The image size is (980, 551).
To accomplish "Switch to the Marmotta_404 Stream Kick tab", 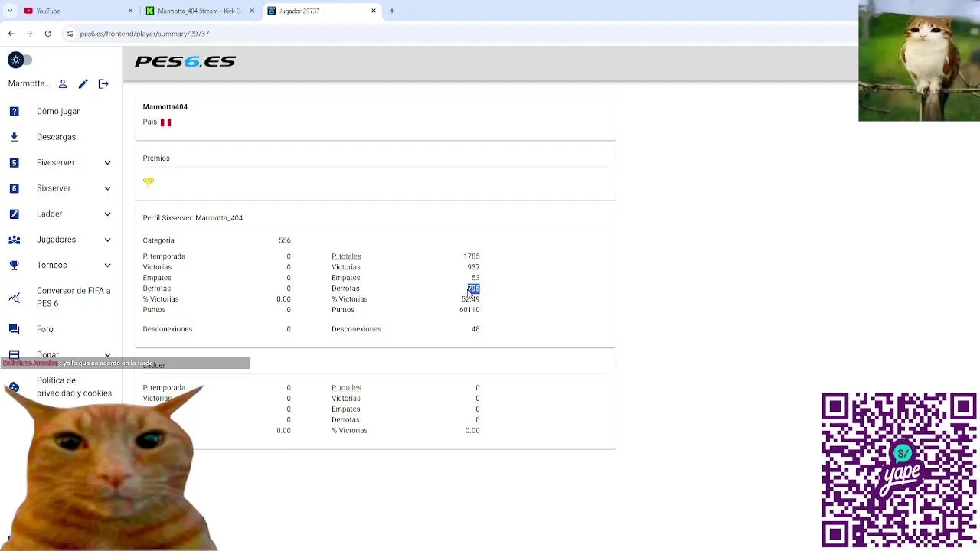I will pos(200,11).
